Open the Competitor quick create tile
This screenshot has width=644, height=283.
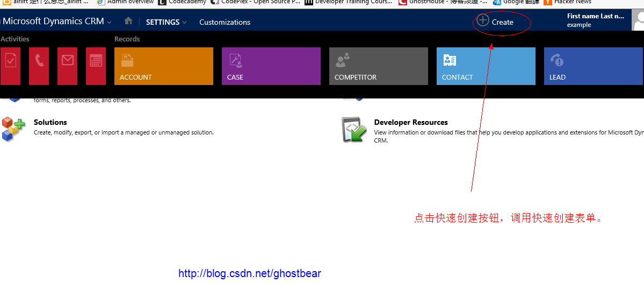[x=379, y=66]
